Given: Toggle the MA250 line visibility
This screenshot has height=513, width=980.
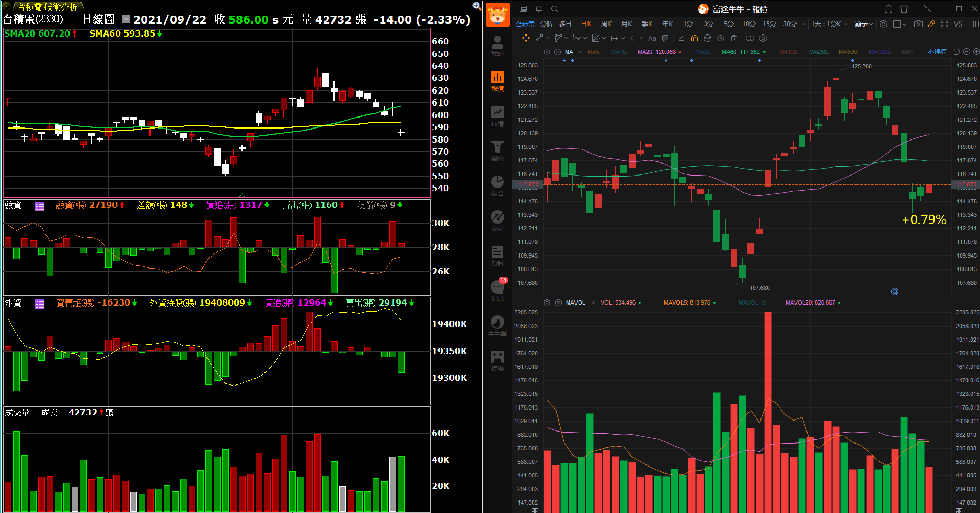Looking at the screenshot, I should tap(818, 52).
